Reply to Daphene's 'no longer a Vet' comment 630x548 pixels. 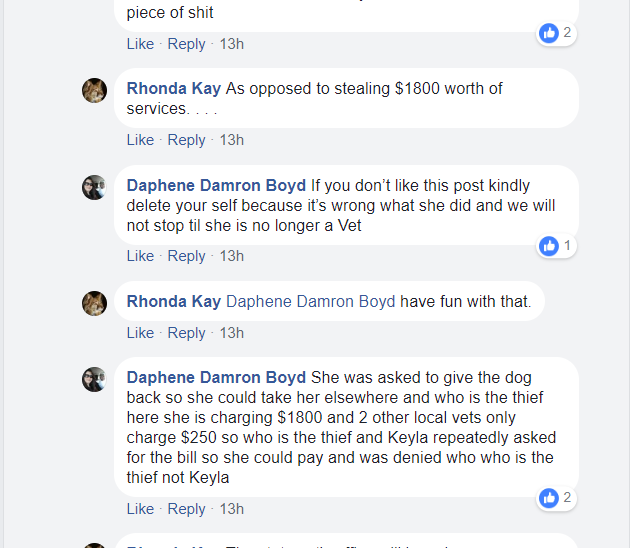tap(186, 256)
